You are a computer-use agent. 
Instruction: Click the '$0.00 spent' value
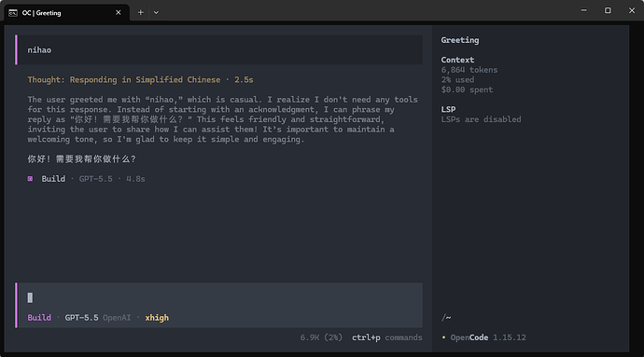click(x=467, y=89)
